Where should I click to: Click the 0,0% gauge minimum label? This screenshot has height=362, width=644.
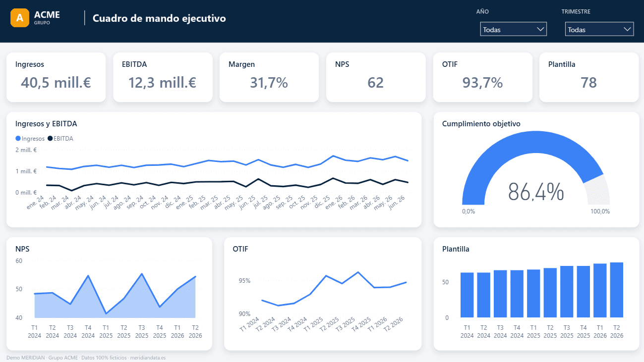[468, 211]
